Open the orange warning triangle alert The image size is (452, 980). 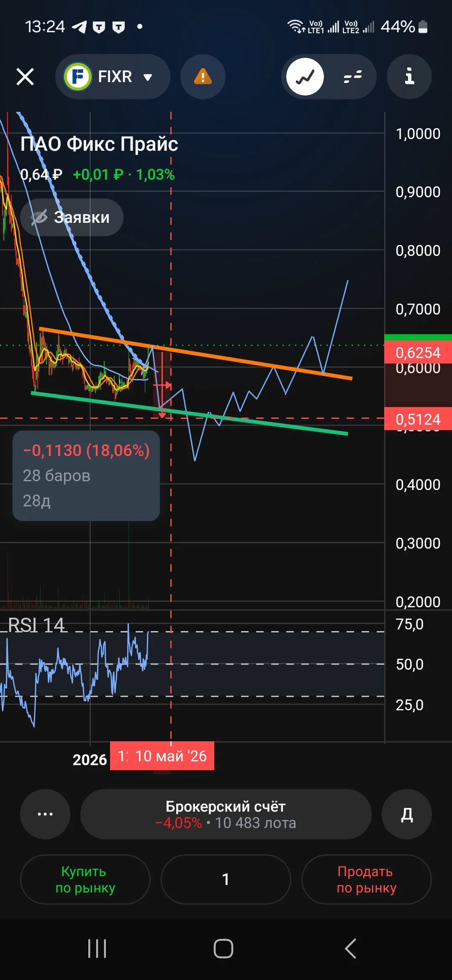pos(203,77)
